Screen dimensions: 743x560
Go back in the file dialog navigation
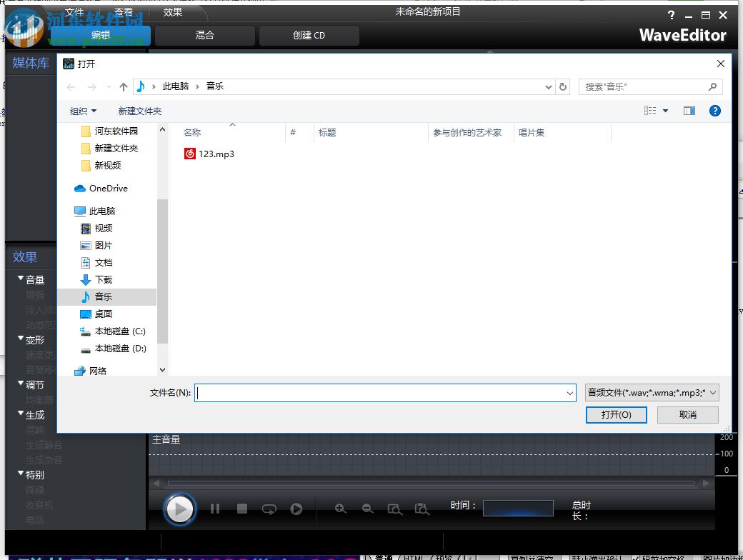69,86
